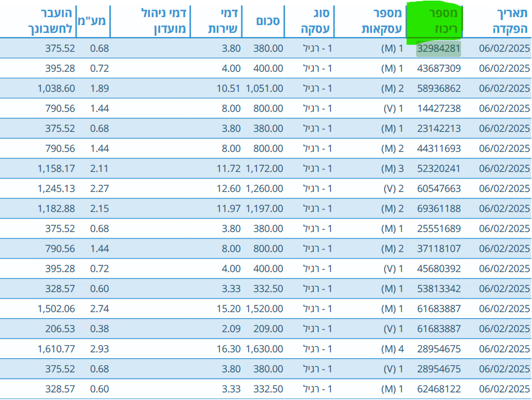This screenshot has width=532, height=400.
Task: Click the VAT value 1.89
Action: click(99, 89)
